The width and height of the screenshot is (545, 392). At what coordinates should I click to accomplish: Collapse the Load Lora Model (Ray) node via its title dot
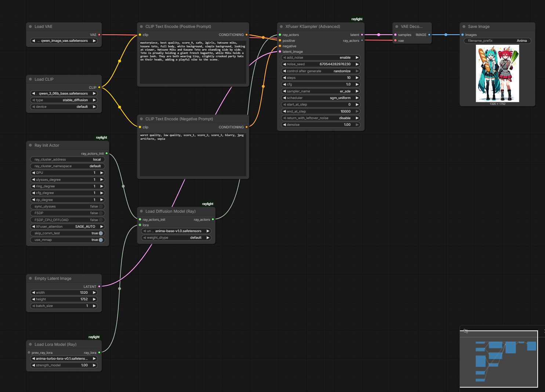(x=30, y=344)
